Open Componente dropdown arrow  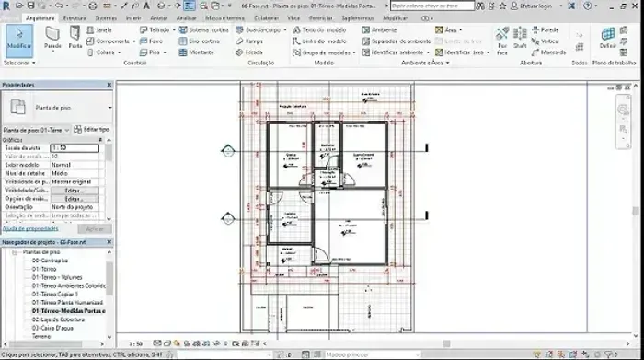pyautogui.click(x=134, y=41)
